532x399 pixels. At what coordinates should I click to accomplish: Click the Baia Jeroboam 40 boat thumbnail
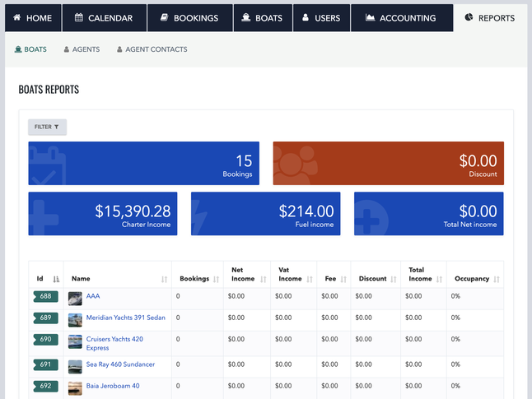point(75,387)
